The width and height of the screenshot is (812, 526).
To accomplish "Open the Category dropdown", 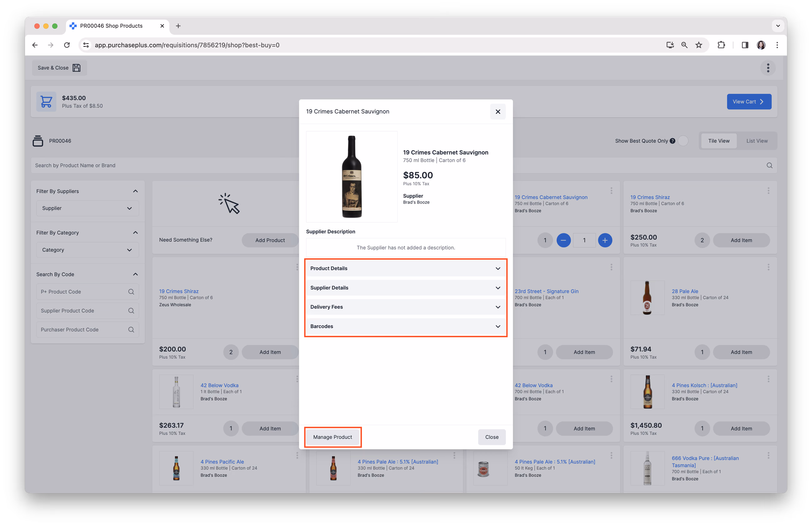I will [87, 250].
